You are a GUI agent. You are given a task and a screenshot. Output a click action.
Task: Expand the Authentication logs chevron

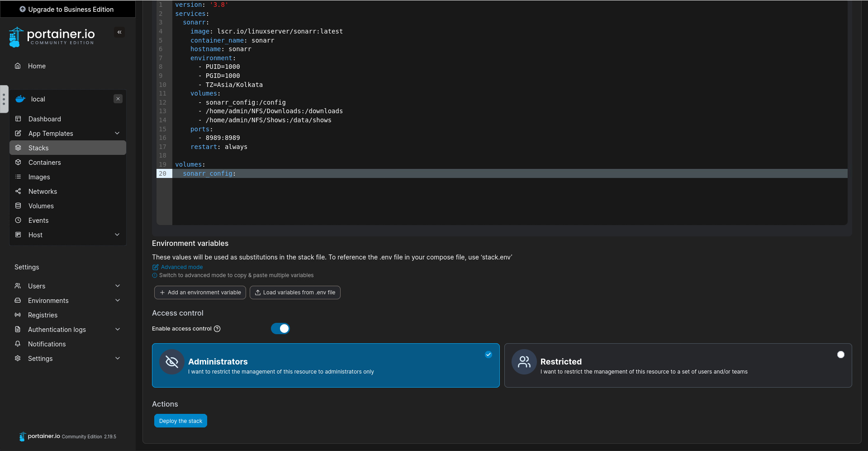pos(118,330)
